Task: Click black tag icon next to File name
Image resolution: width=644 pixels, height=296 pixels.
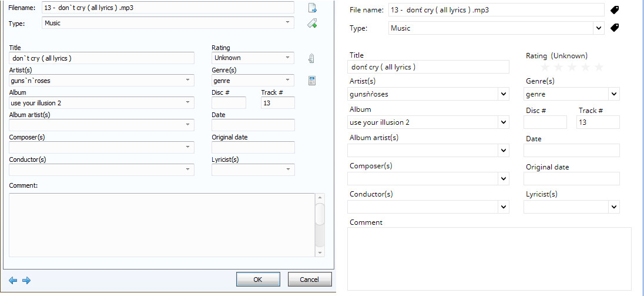Action: (x=615, y=10)
